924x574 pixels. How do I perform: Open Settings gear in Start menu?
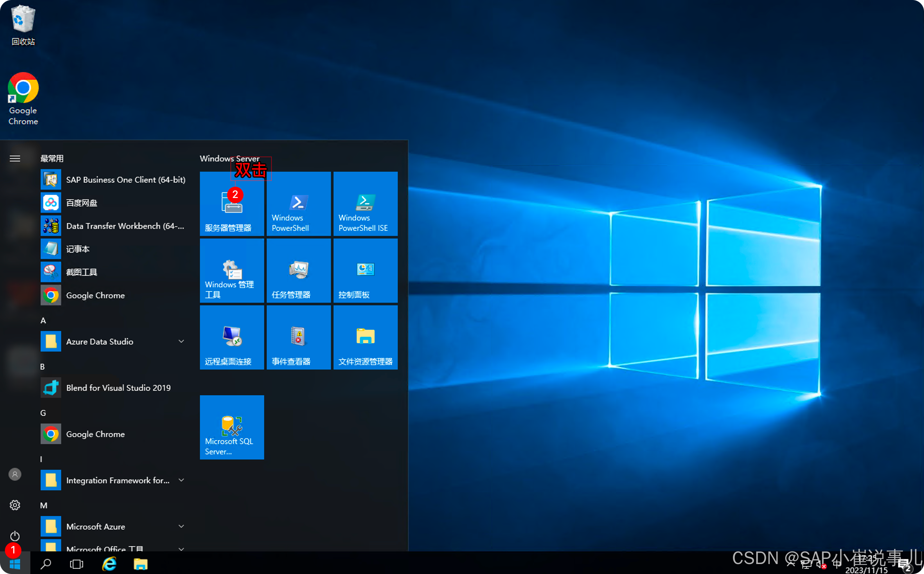tap(15, 505)
